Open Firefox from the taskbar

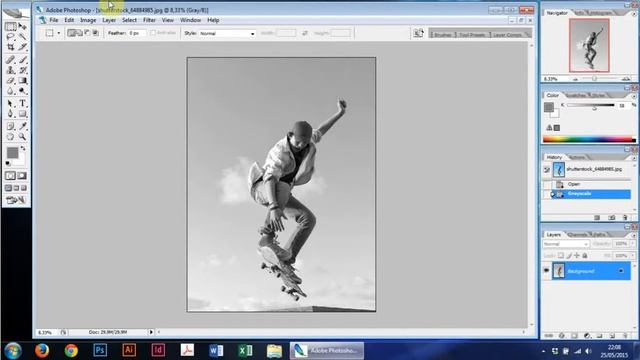click(42, 350)
